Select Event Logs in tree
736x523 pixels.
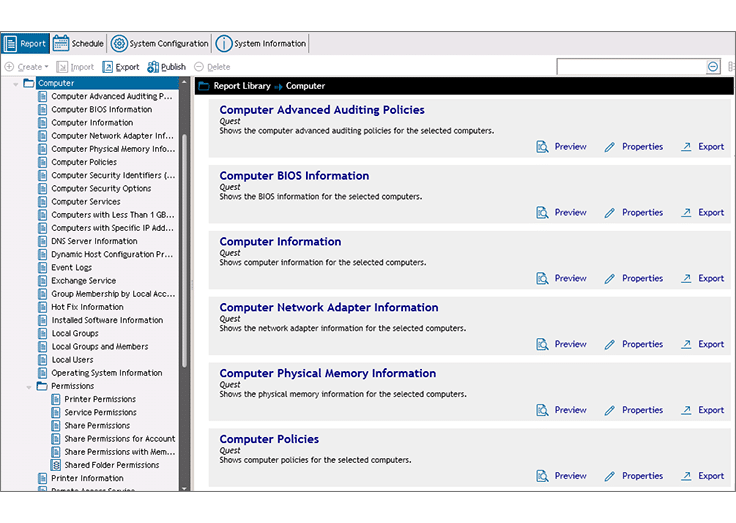click(72, 267)
